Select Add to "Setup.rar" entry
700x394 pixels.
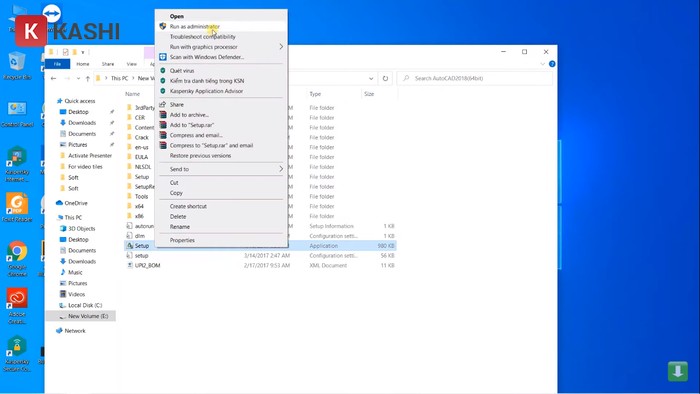click(x=221, y=125)
